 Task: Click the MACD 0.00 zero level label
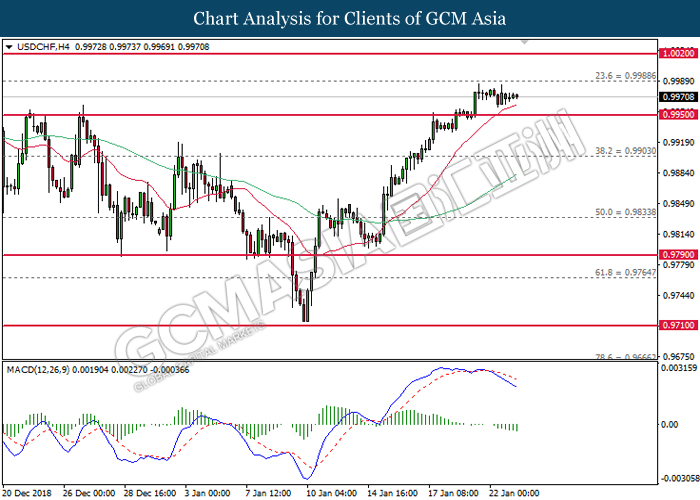[x=670, y=424]
